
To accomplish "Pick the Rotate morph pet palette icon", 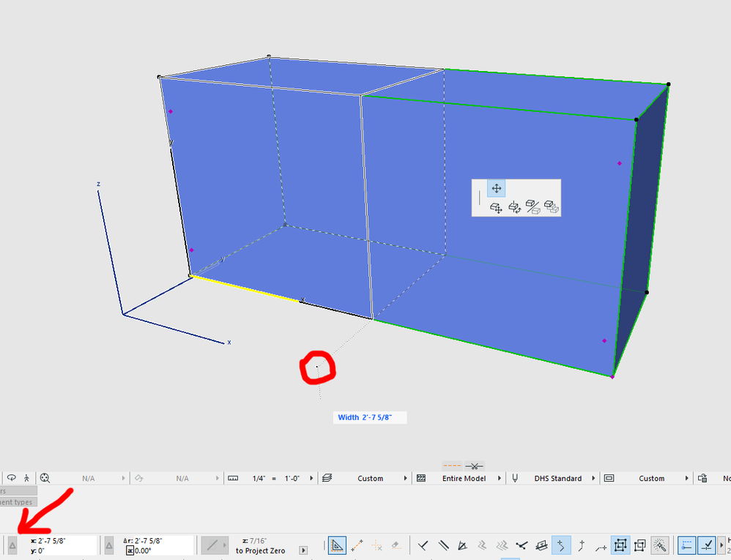I will point(515,209).
